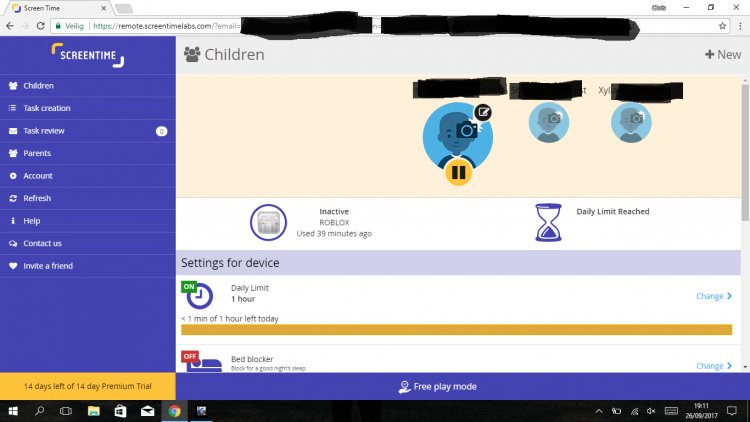Select Invite a friend in sidebar
This screenshot has width=750, height=422.
(88, 266)
